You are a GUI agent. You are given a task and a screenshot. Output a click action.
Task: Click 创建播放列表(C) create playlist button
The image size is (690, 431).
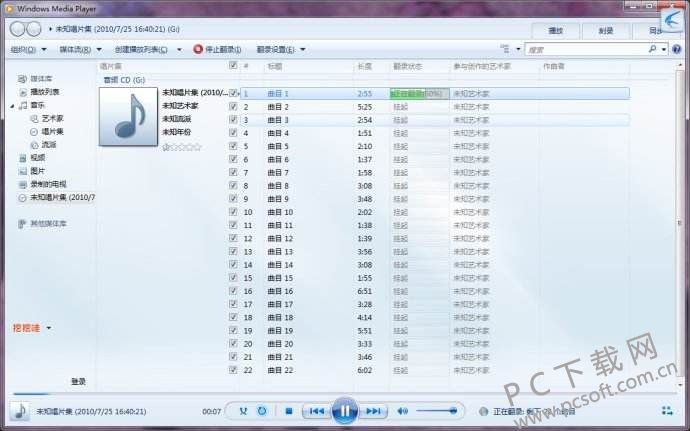coord(141,49)
